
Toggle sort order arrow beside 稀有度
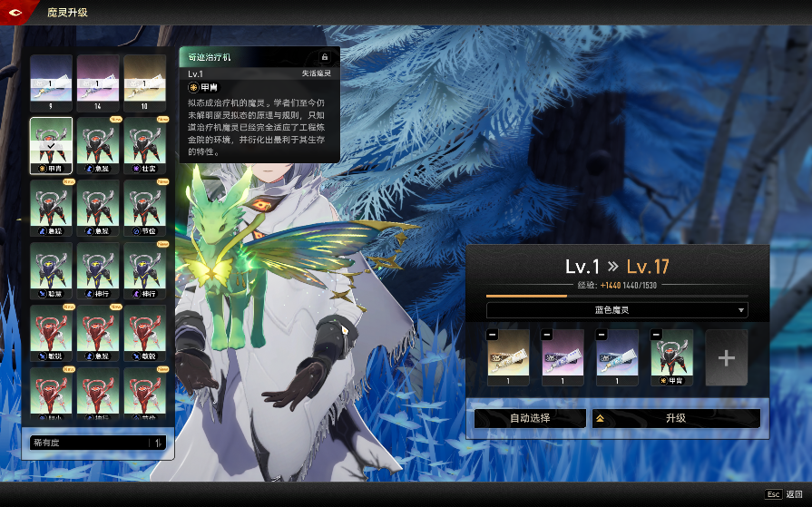[159, 443]
